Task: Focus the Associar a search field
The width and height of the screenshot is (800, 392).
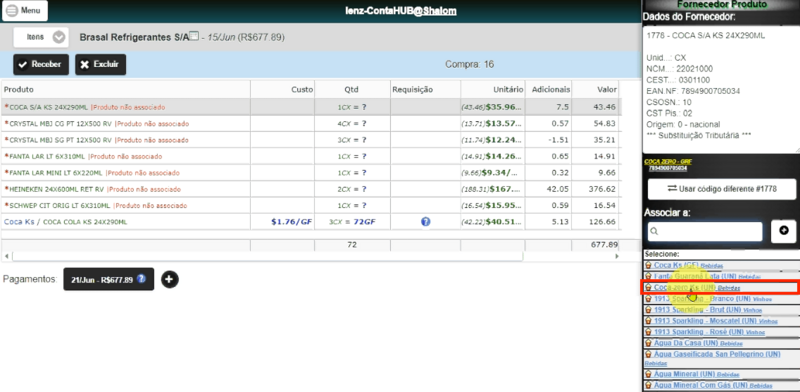Action: [705, 231]
